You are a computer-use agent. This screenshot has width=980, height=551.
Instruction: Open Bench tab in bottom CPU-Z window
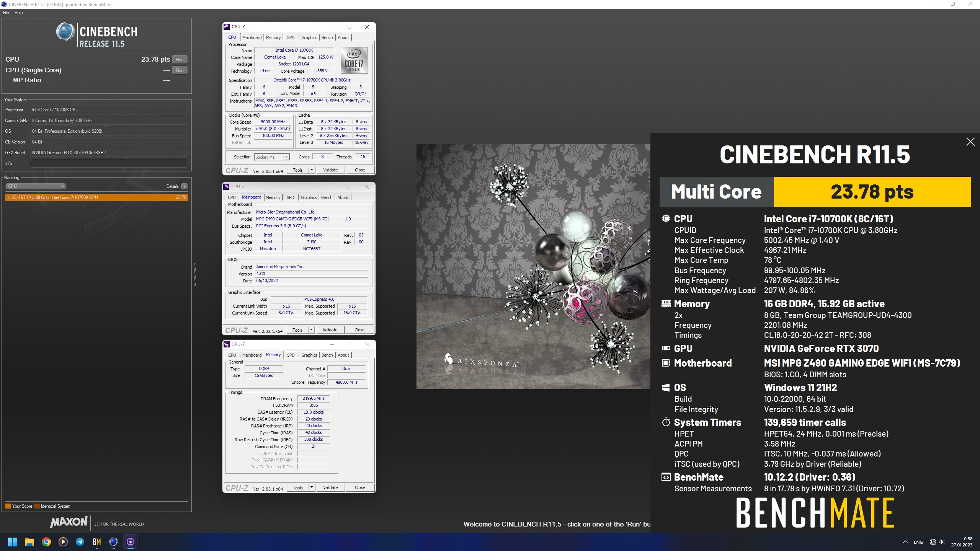tap(327, 355)
